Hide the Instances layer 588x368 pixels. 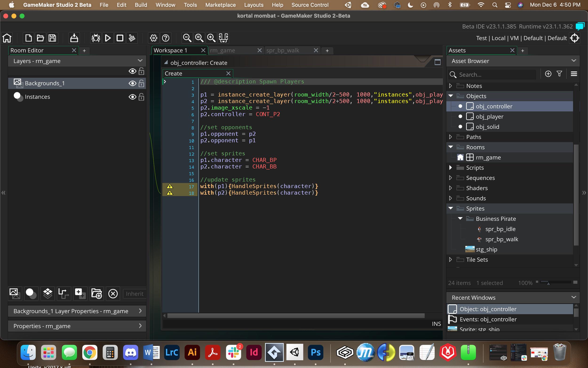[132, 97]
